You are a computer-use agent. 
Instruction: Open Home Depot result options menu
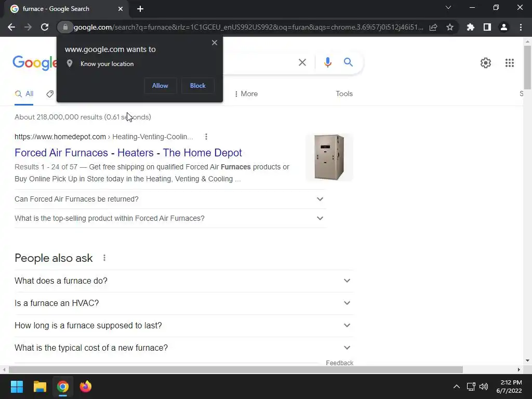pyautogui.click(x=206, y=137)
